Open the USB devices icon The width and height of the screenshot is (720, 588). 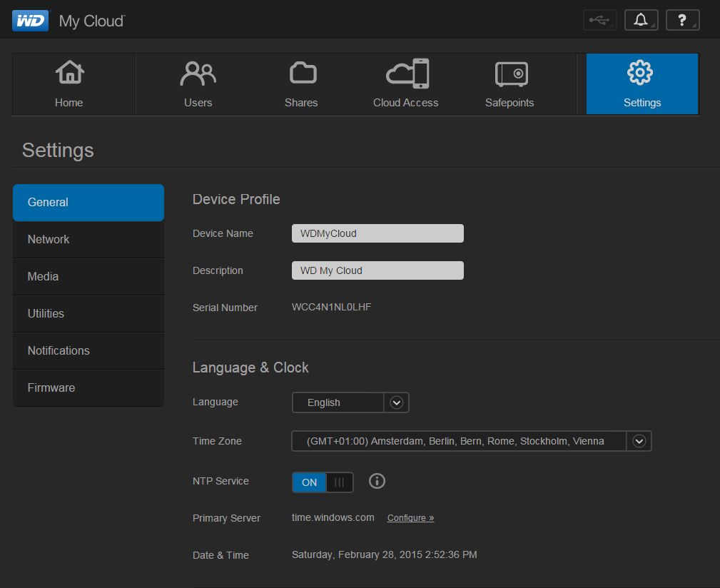click(599, 20)
